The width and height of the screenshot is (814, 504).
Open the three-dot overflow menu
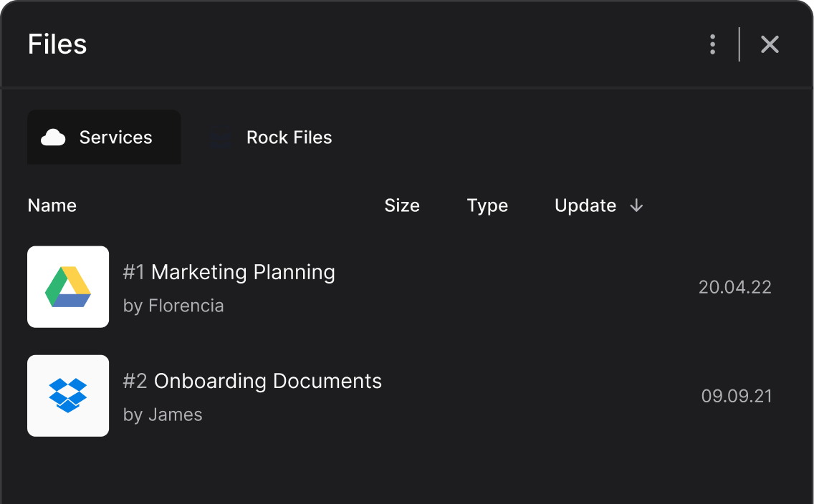(x=712, y=44)
